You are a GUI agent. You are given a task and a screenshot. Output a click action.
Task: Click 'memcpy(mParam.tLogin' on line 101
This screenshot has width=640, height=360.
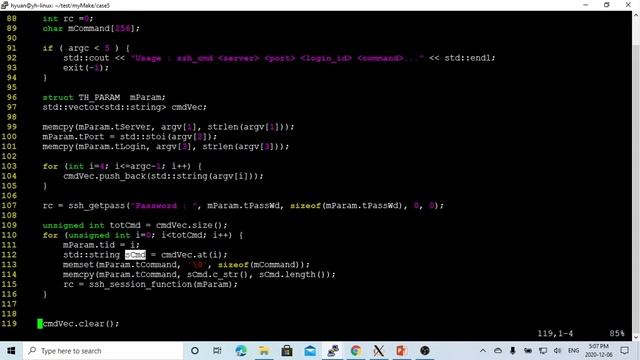pyautogui.click(x=166, y=147)
